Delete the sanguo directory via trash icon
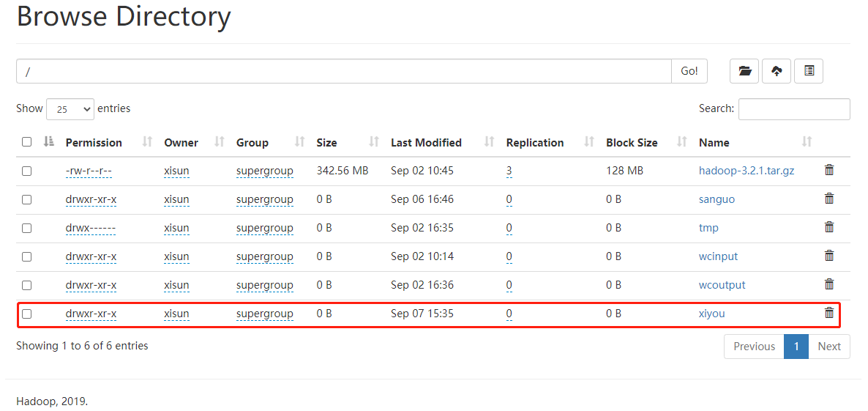868x411 pixels. tap(829, 199)
